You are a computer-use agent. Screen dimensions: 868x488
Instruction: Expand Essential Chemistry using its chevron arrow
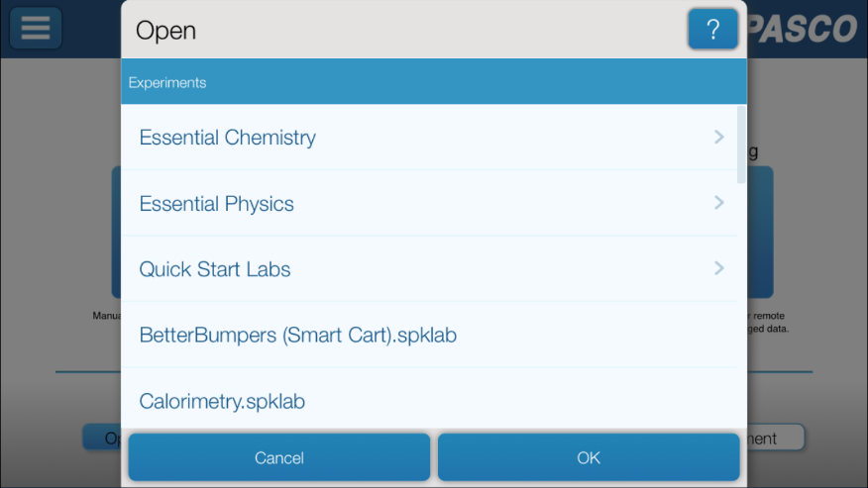[718, 137]
